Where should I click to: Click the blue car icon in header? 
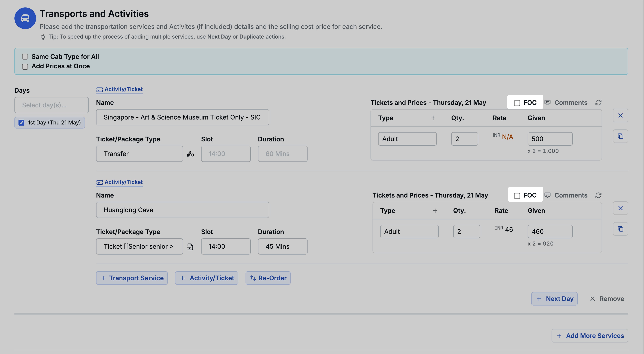pyautogui.click(x=25, y=18)
